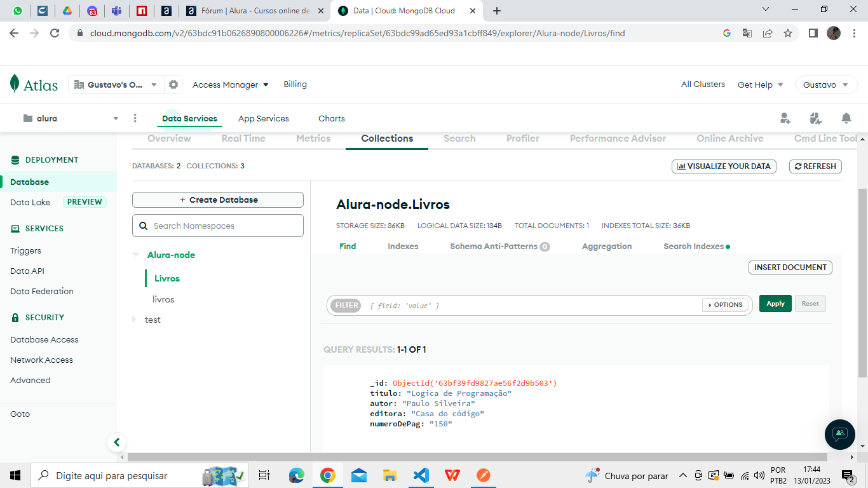Click the Search Namespaces field
This screenshot has width=868, height=488.
[x=218, y=226]
